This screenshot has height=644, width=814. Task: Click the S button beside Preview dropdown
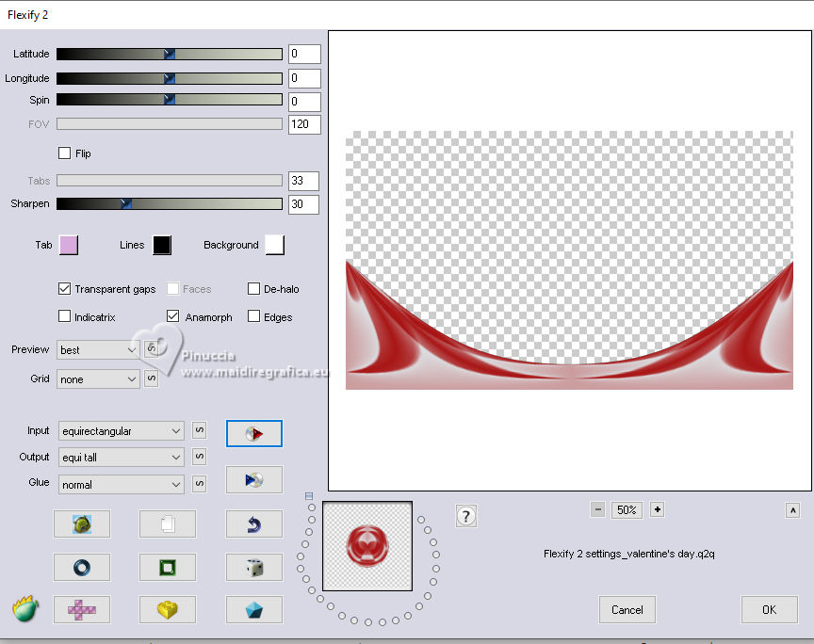pos(151,348)
